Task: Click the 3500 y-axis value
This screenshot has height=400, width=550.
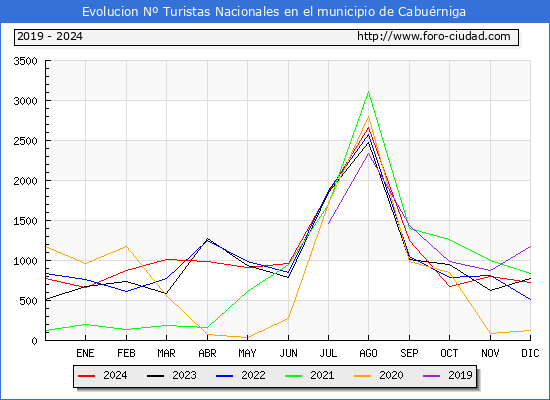Action: [x=25, y=61]
